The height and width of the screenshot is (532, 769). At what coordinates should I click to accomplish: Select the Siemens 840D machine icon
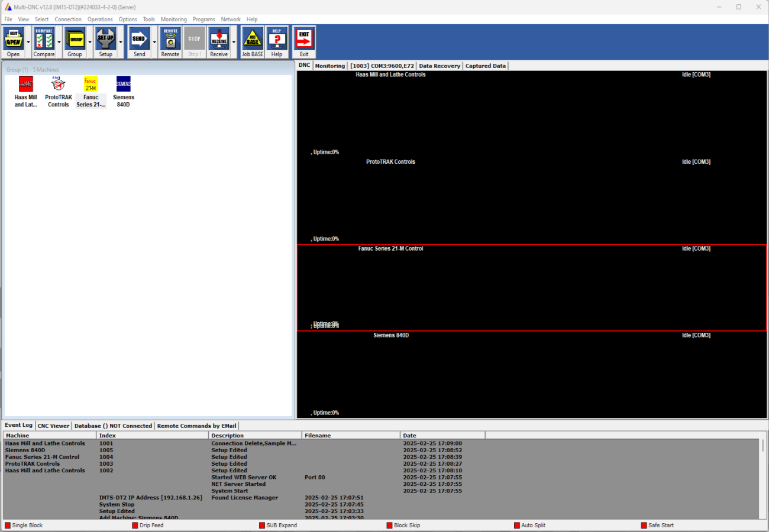pyautogui.click(x=124, y=92)
